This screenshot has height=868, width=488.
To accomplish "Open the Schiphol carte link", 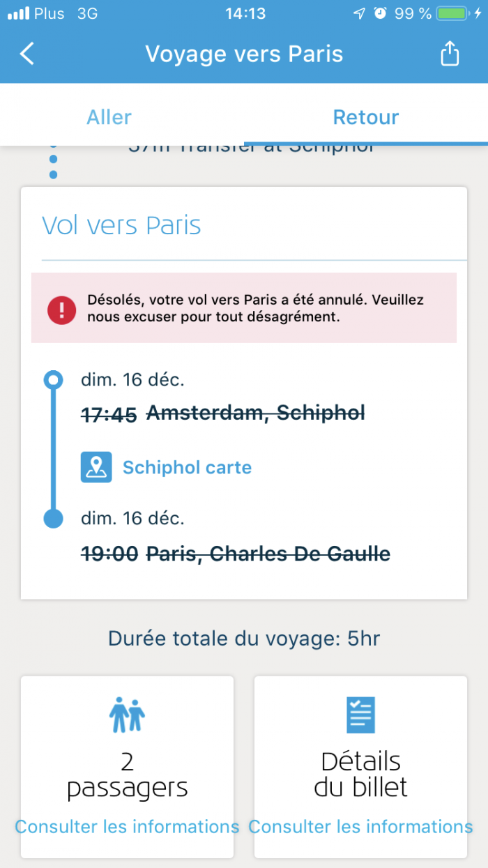I will (187, 467).
